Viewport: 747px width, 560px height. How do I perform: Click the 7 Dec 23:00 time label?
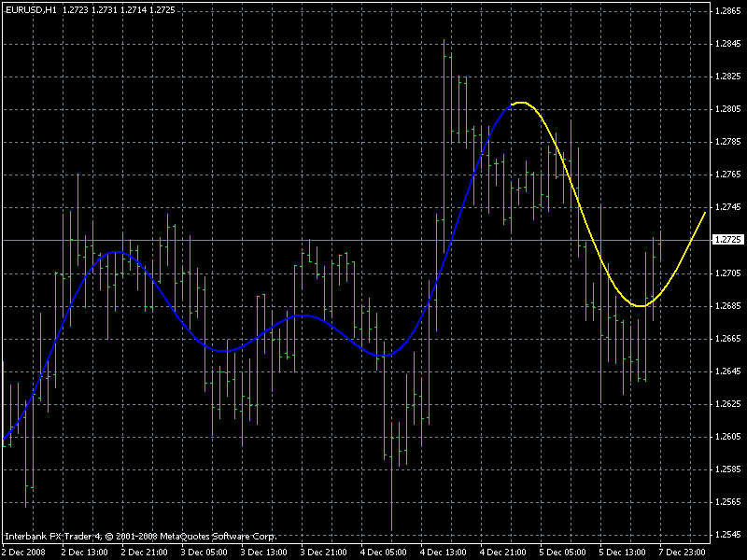[x=683, y=552]
